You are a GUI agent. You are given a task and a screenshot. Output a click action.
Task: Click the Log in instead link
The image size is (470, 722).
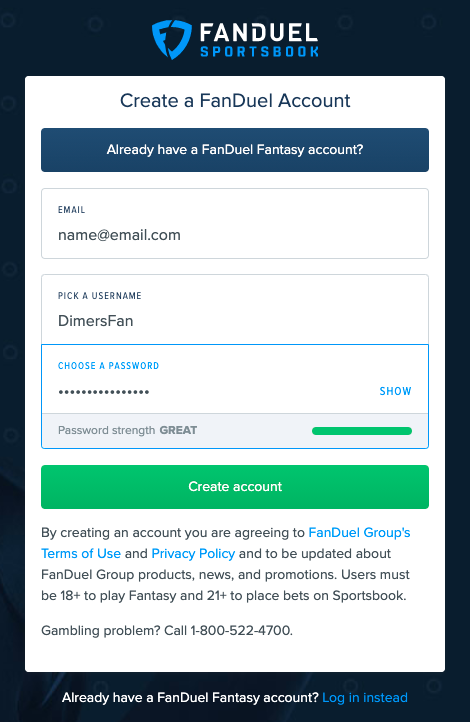(x=365, y=698)
